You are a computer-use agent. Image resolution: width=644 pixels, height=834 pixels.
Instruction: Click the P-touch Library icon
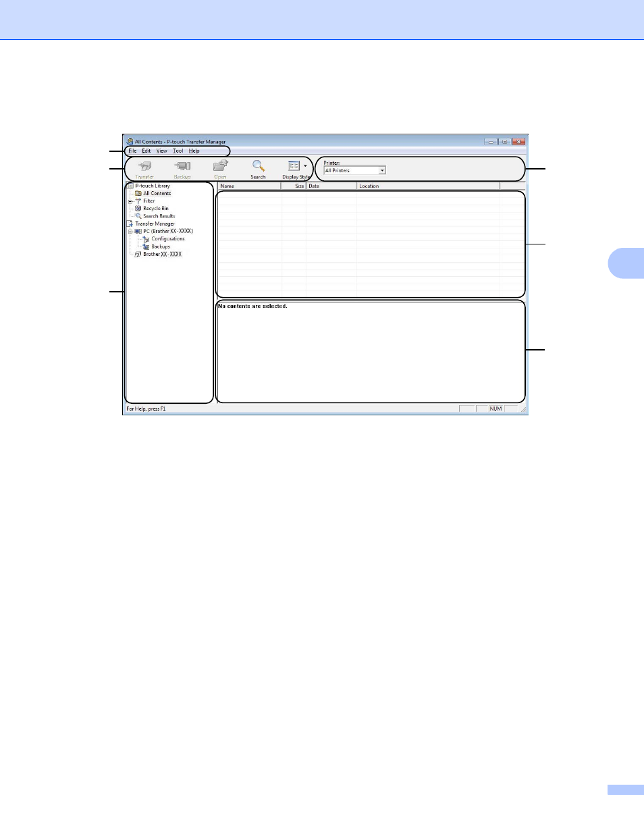[130, 186]
